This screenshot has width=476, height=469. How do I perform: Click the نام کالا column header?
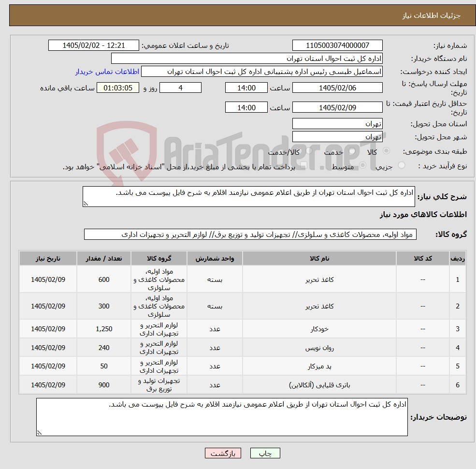319,259
